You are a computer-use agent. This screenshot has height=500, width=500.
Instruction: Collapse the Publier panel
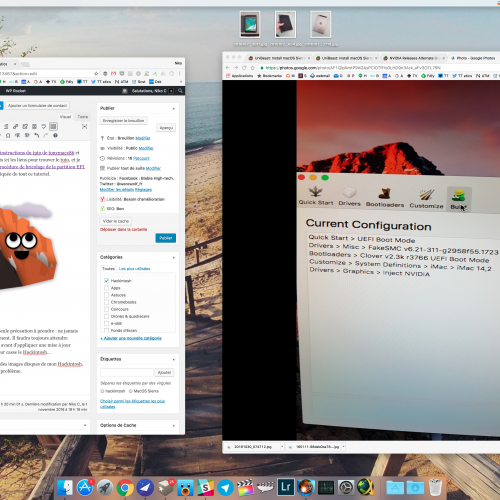[174, 109]
